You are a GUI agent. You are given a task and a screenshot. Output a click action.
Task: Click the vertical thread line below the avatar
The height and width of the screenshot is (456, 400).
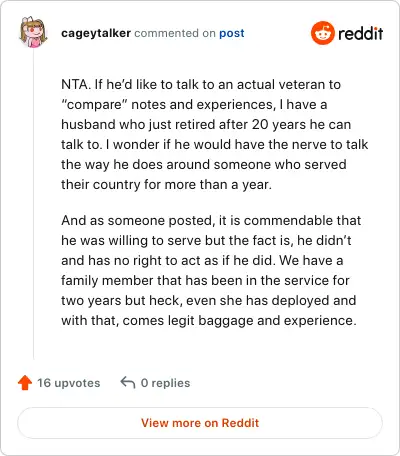(33, 204)
